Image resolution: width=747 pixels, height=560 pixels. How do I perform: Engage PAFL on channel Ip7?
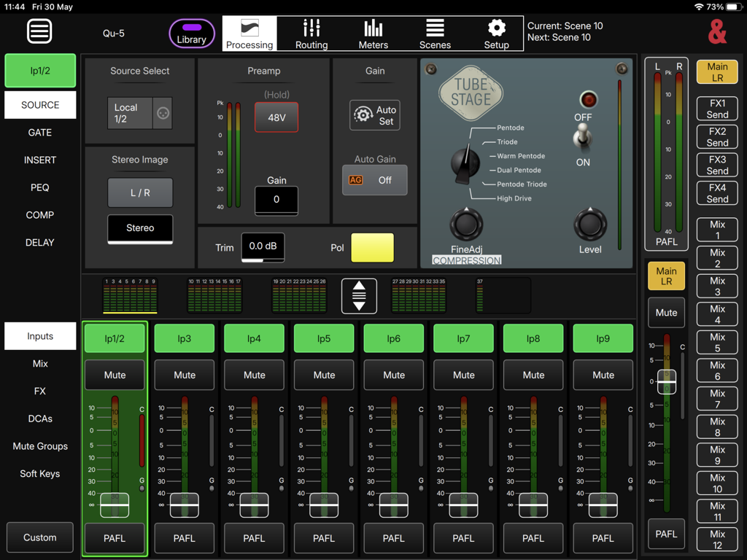[463, 538]
